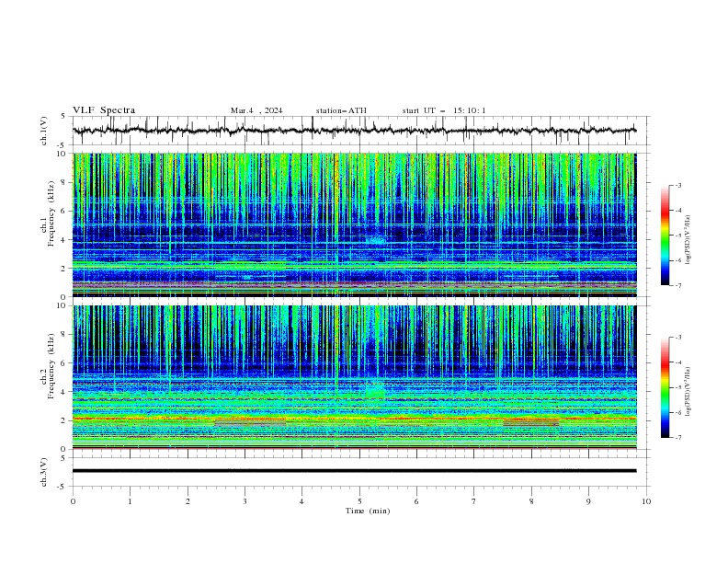Click the 'station=ATH' label
Screen dimensions: 728x563
341,110
